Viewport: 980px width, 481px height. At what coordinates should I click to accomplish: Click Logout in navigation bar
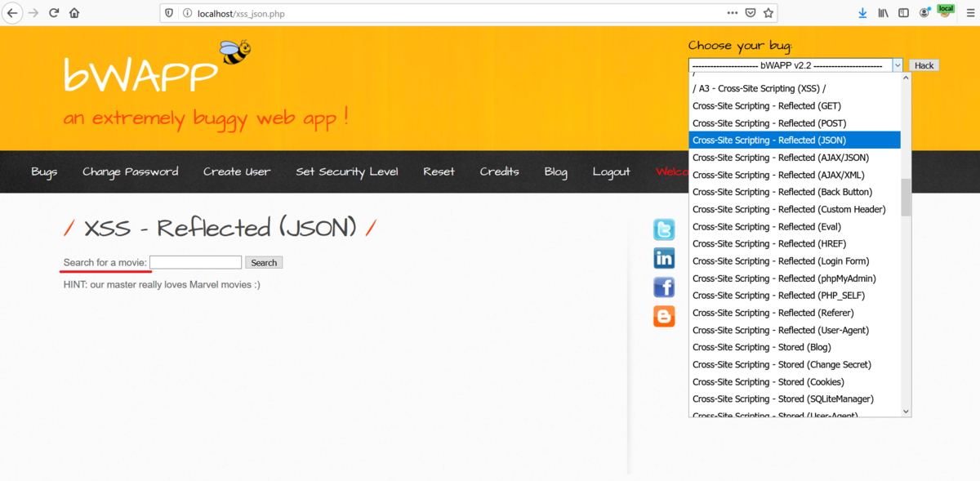click(611, 171)
